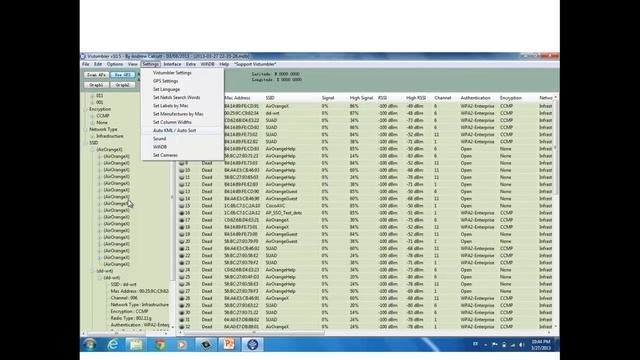
Task: Collapse the top-level (dd-wrt) SSID group
Action: [92, 271]
